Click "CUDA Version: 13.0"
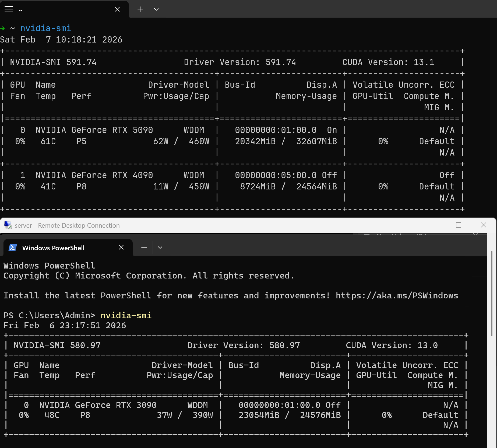 (392, 345)
